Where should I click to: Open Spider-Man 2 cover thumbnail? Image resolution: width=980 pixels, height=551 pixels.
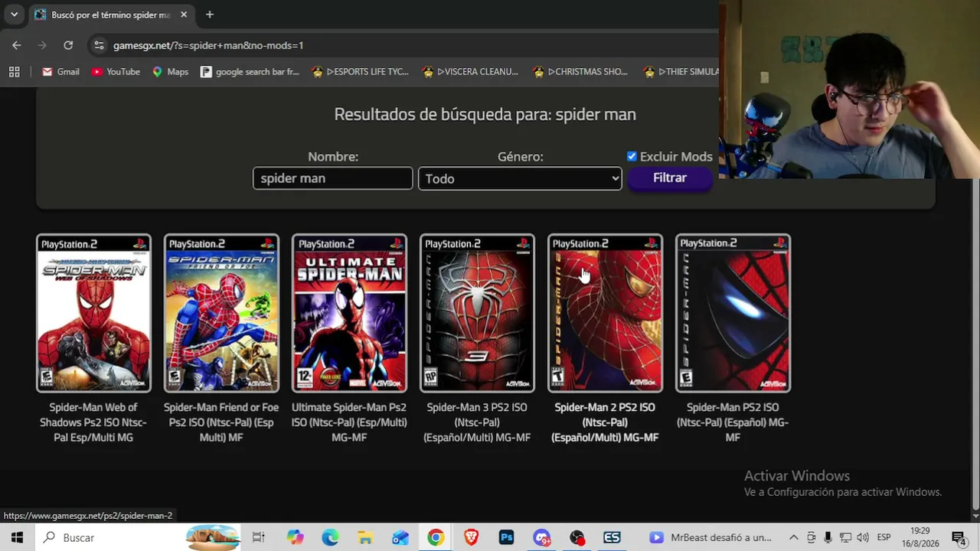[605, 313]
